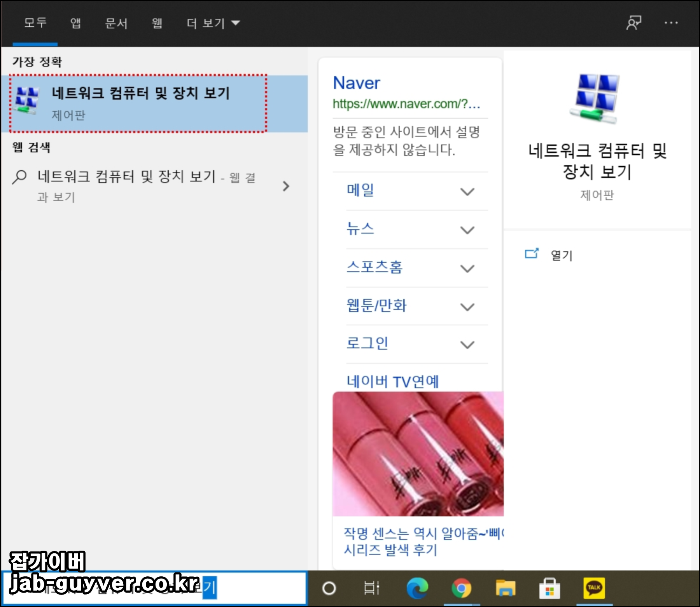This screenshot has height=607, width=700.
Task: Open the options menu via the ellipsis
Action: [672, 23]
